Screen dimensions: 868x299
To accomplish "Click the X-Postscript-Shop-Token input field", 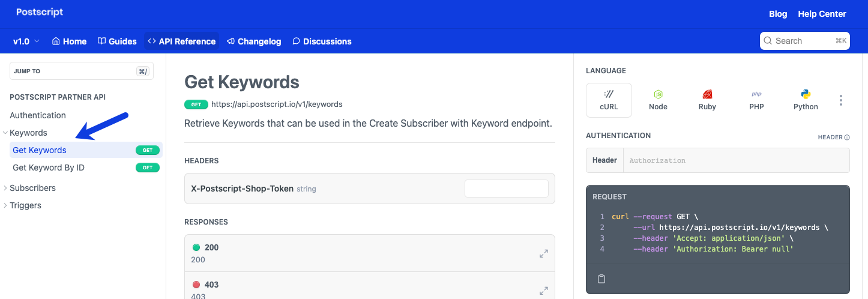I will point(506,189).
